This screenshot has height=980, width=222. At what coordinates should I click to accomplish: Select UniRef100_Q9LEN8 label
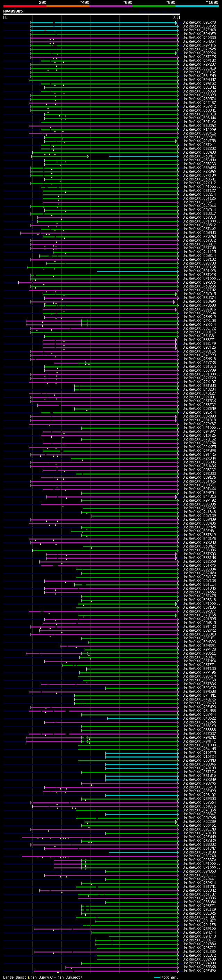tap(199, 829)
